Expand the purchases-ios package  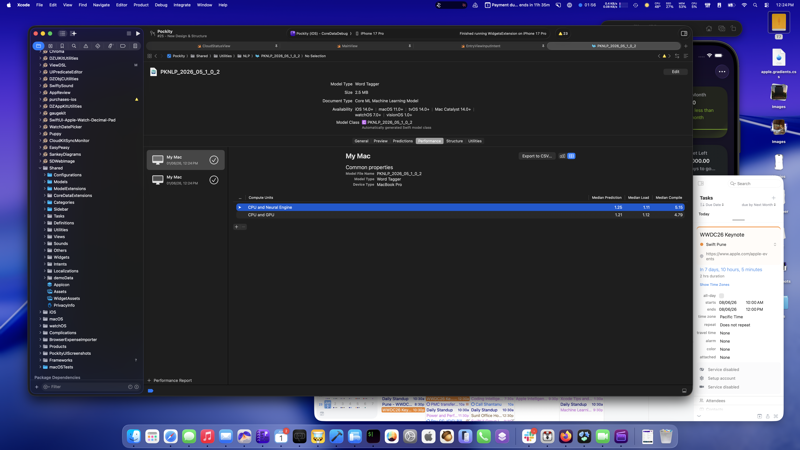40,99
